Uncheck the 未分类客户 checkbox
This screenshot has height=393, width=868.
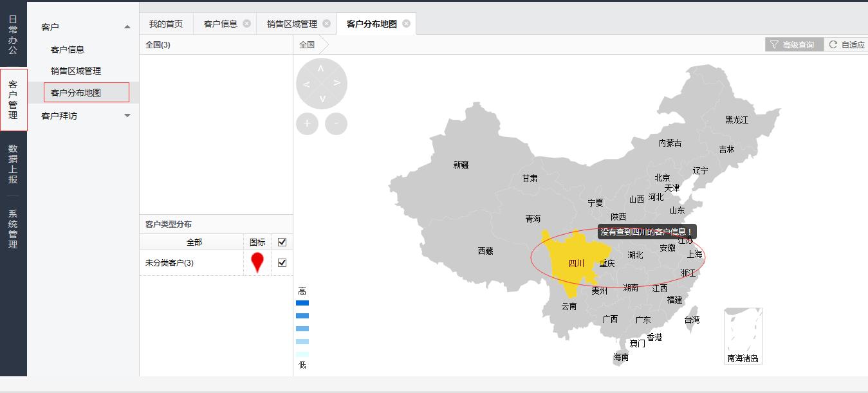click(282, 262)
